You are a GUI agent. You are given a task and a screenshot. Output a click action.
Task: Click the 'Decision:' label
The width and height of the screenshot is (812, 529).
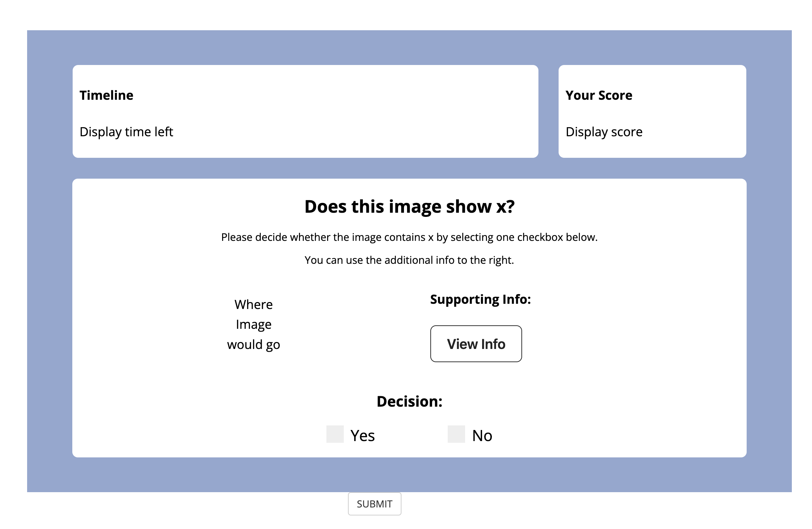click(409, 401)
